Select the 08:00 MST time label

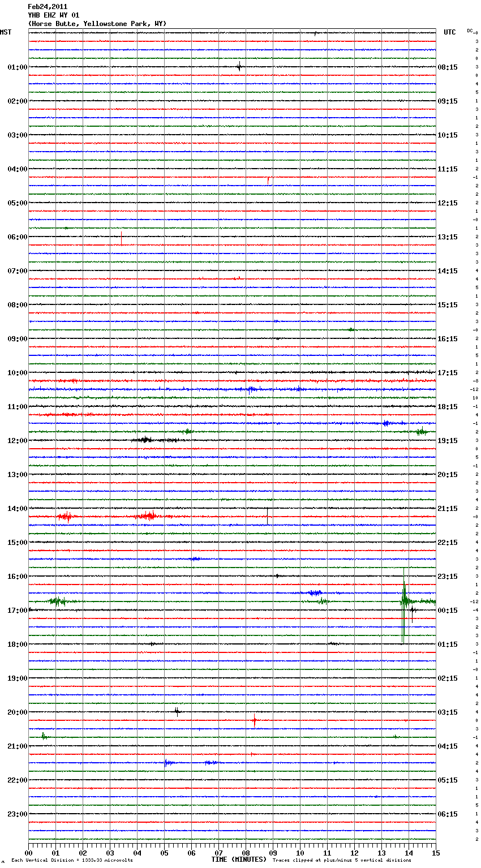18,305
